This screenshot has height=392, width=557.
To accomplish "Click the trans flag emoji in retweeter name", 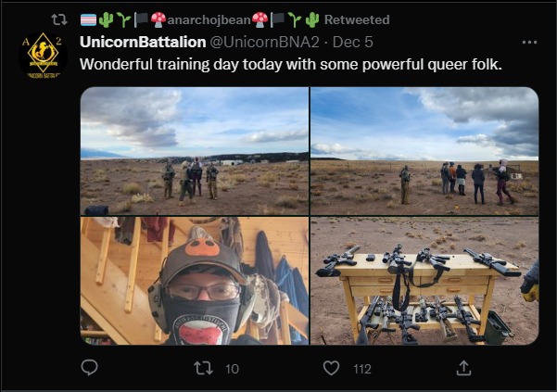I will [x=88, y=19].
